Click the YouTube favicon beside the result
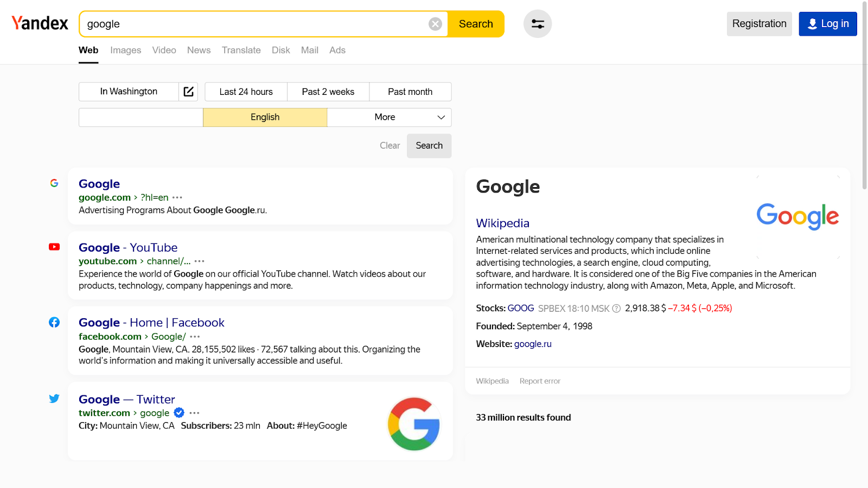 pyautogui.click(x=54, y=247)
